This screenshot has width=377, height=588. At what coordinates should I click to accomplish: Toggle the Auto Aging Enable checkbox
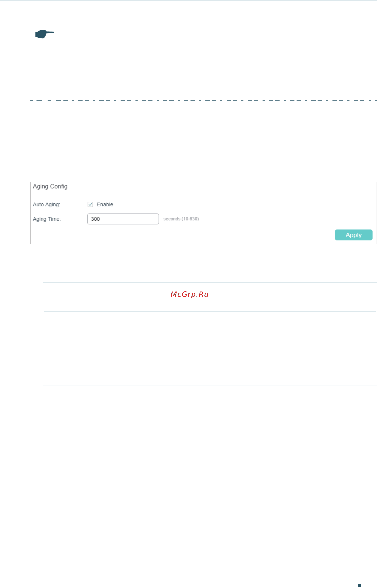(x=90, y=205)
